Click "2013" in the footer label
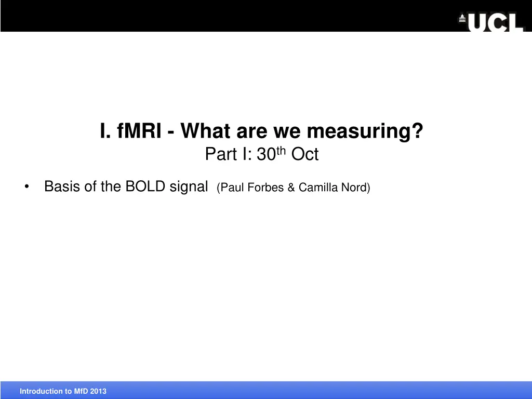Screen dimensions: 532x399 [98, 391]
